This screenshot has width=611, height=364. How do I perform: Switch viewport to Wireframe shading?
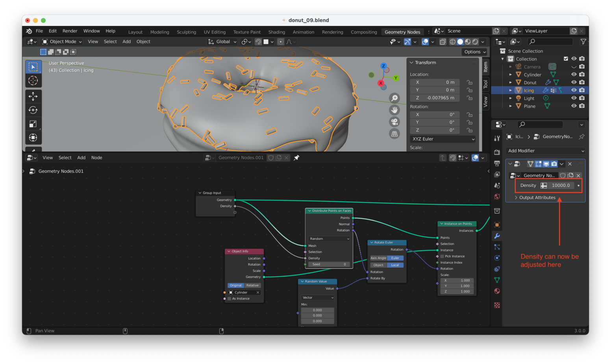pos(452,41)
